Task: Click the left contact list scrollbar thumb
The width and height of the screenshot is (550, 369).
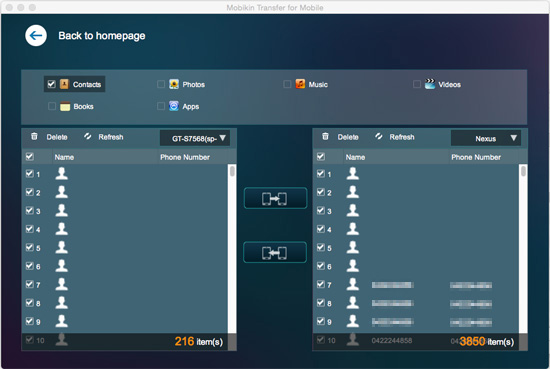Action: point(232,171)
